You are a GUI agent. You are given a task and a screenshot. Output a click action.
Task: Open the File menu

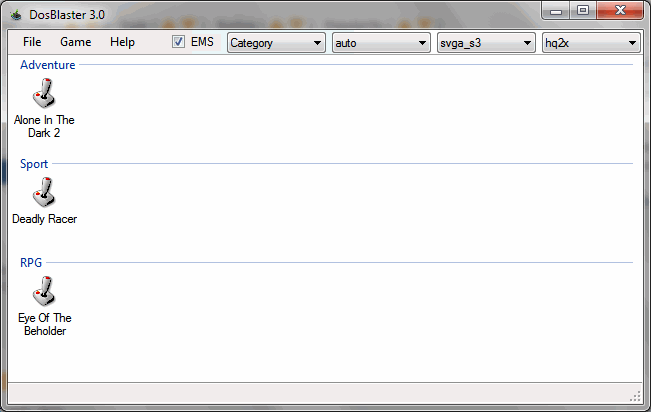pos(32,42)
